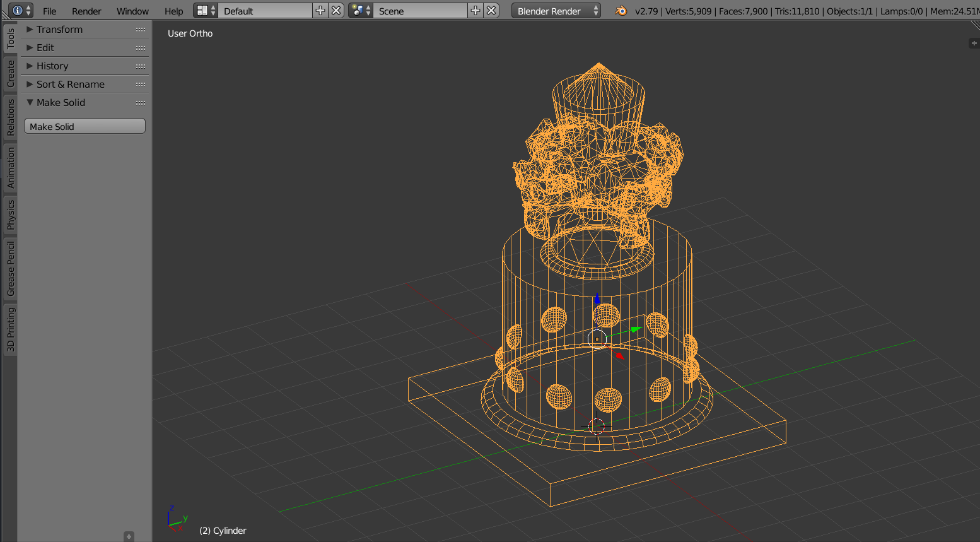Click the screen layout browse icon
Image resolution: width=980 pixels, height=542 pixels.
pyautogui.click(x=206, y=11)
